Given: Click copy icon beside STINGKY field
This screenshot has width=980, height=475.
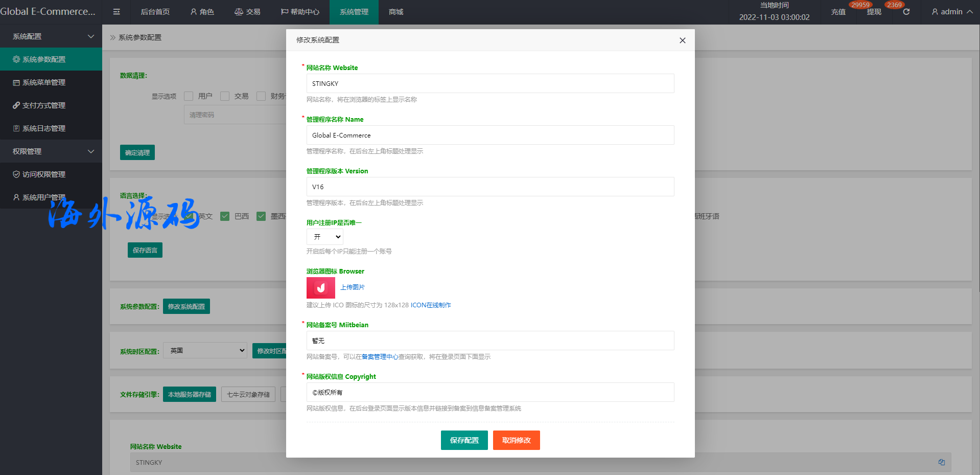Looking at the screenshot, I should (x=941, y=462).
